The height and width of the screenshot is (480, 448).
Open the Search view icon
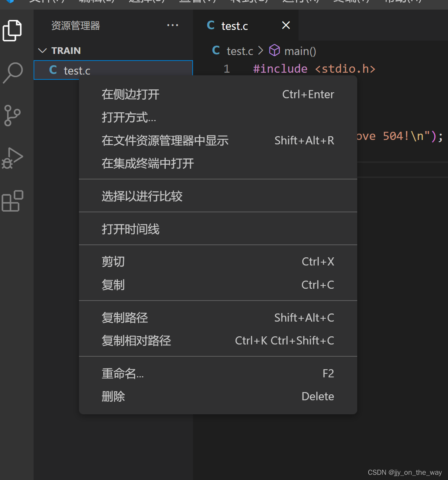click(13, 73)
